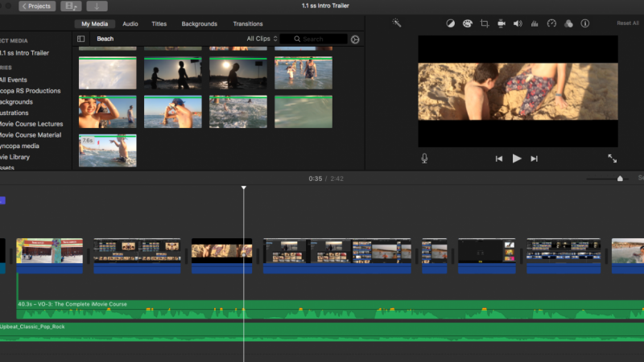This screenshot has height=362, width=644.
Task: Skip to the previous clip
Action: point(498,158)
